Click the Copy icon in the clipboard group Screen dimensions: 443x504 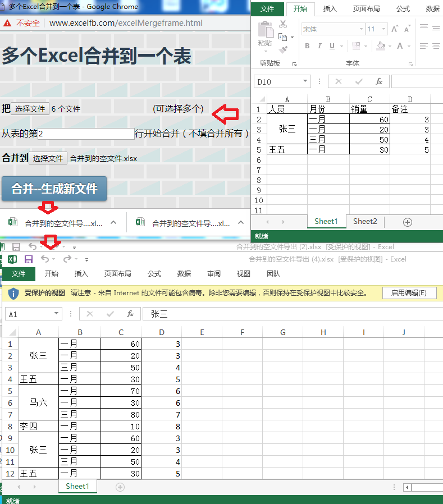point(282,37)
